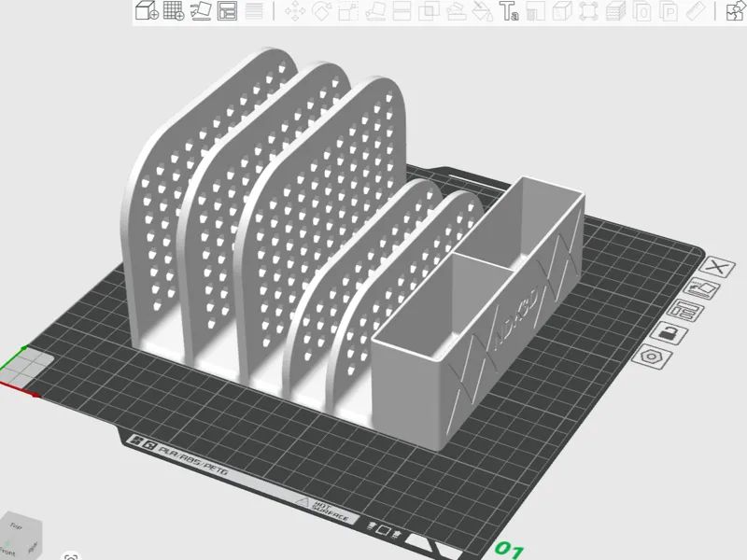The height and width of the screenshot is (560, 747).
Task: Arrange all objects using the top toolbar layout icon
Action: (x=227, y=11)
